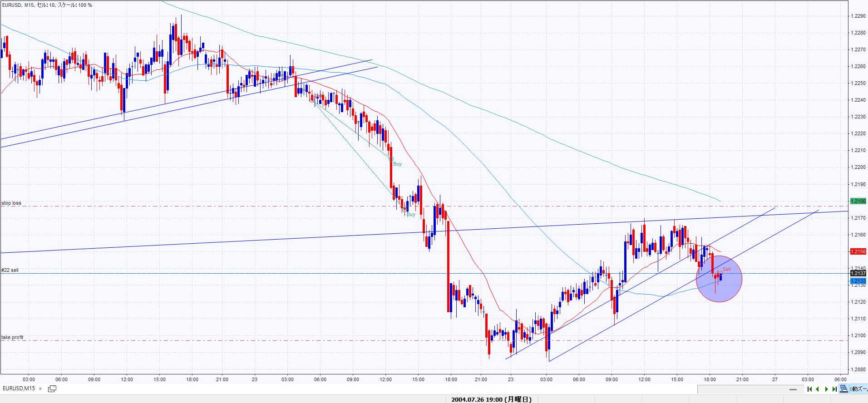Toggle the auto zoom (動ズーム) button

point(859,389)
